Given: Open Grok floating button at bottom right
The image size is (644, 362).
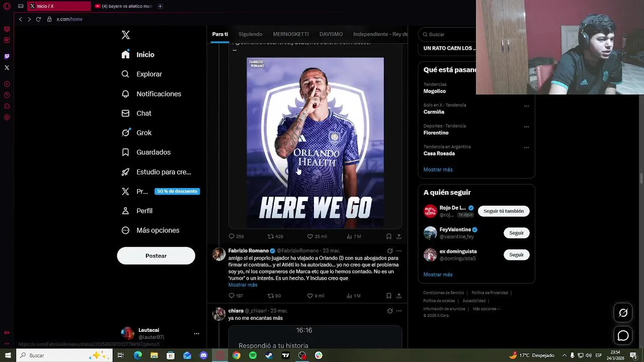Looking at the screenshot, I should [x=623, y=313].
